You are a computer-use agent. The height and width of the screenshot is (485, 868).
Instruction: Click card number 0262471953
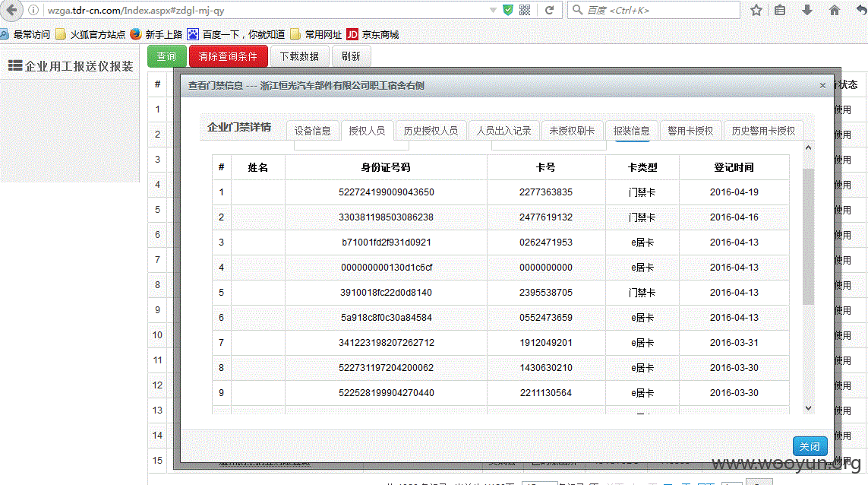546,242
